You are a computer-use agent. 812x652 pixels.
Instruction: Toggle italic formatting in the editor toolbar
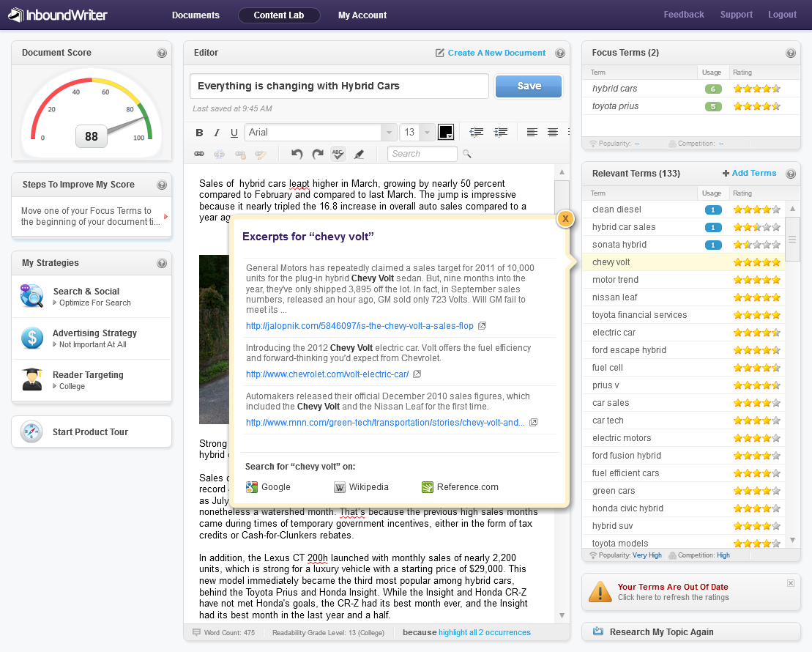coord(217,133)
